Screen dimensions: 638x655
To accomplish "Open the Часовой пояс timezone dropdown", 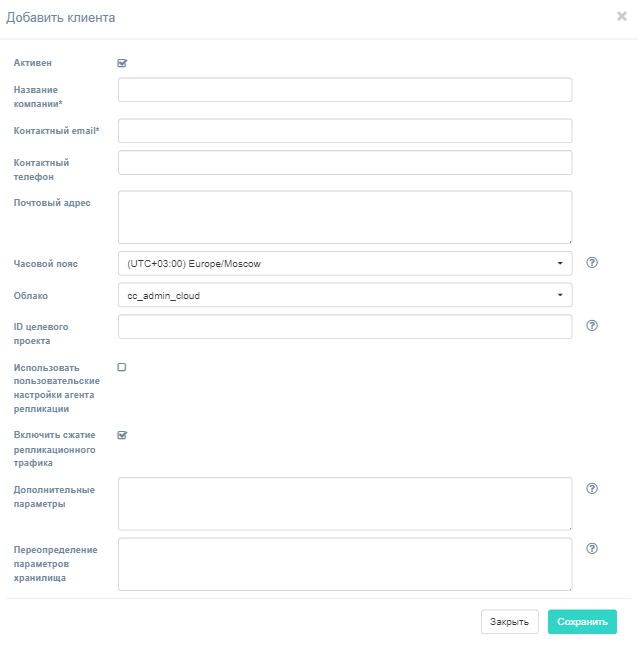I will tap(345, 263).
